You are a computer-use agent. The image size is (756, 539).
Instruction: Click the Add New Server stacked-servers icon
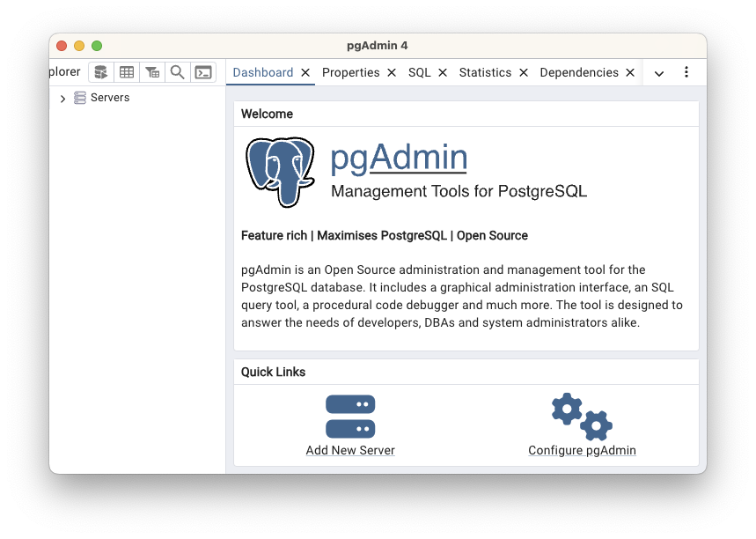(349, 415)
